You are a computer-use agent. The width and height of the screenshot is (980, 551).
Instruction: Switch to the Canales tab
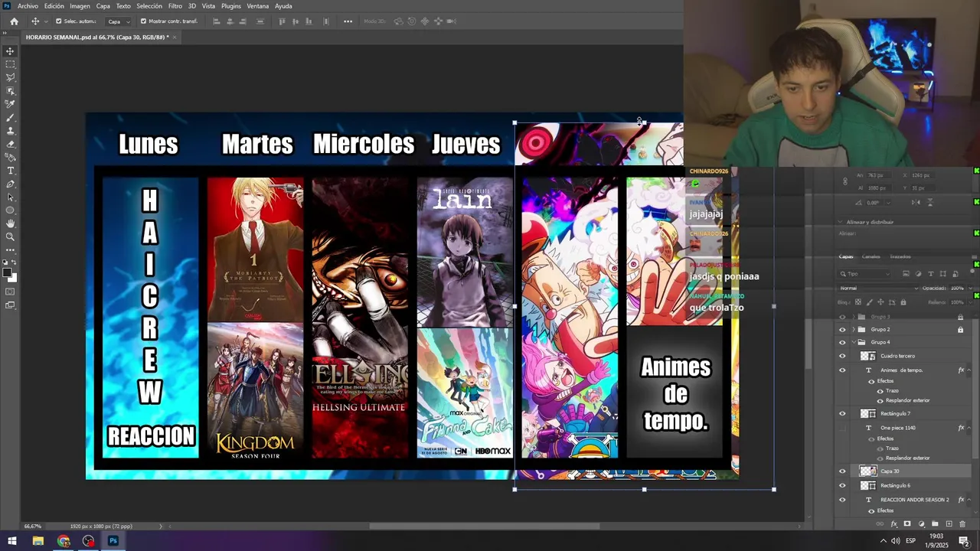click(x=871, y=256)
